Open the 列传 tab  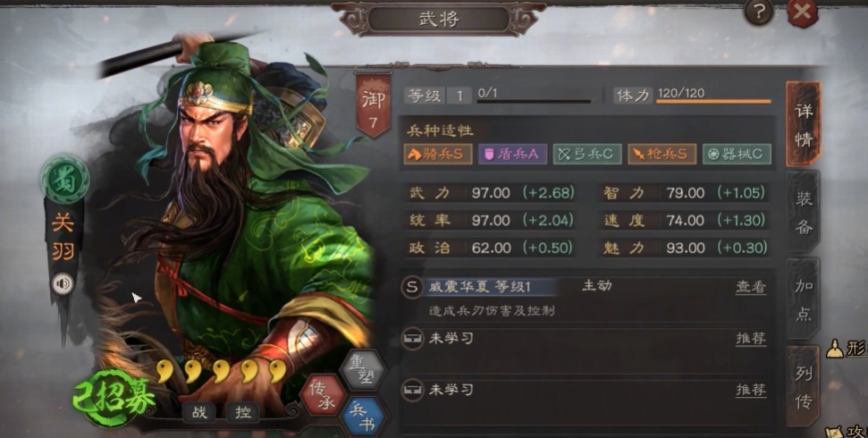pyautogui.click(x=804, y=387)
